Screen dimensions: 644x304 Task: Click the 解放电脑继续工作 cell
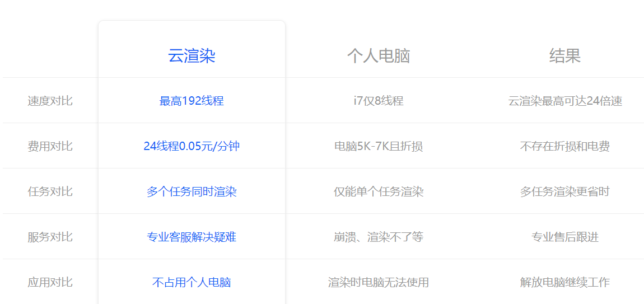point(564,282)
